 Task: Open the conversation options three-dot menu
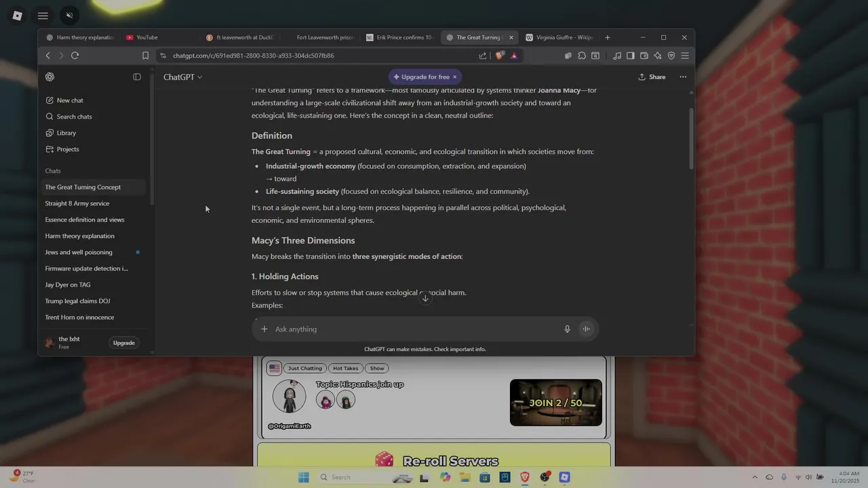683,77
